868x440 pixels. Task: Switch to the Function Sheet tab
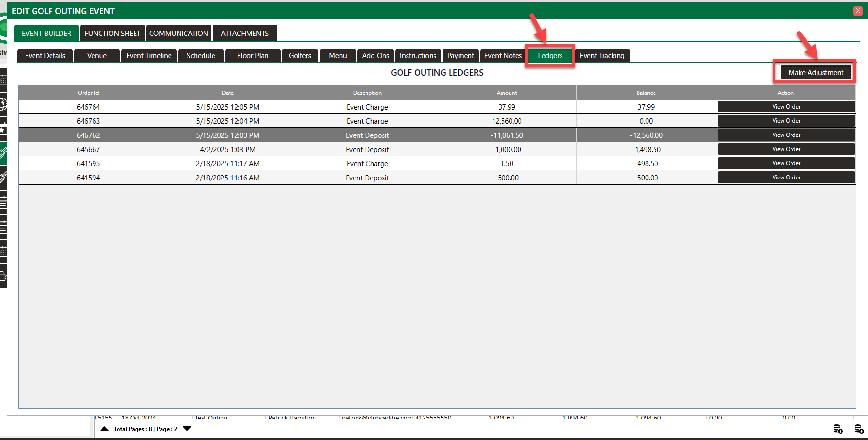[x=112, y=33]
